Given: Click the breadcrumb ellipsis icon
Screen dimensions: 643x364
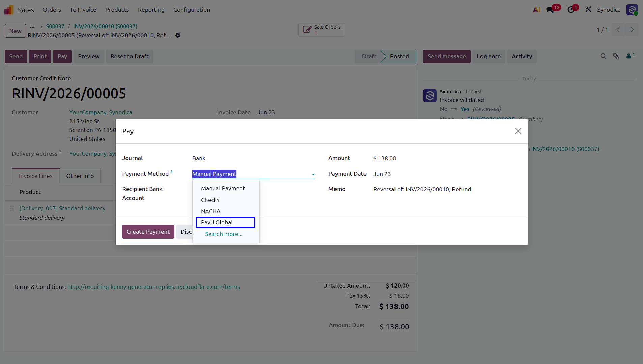Looking at the screenshot, I should tap(32, 27).
